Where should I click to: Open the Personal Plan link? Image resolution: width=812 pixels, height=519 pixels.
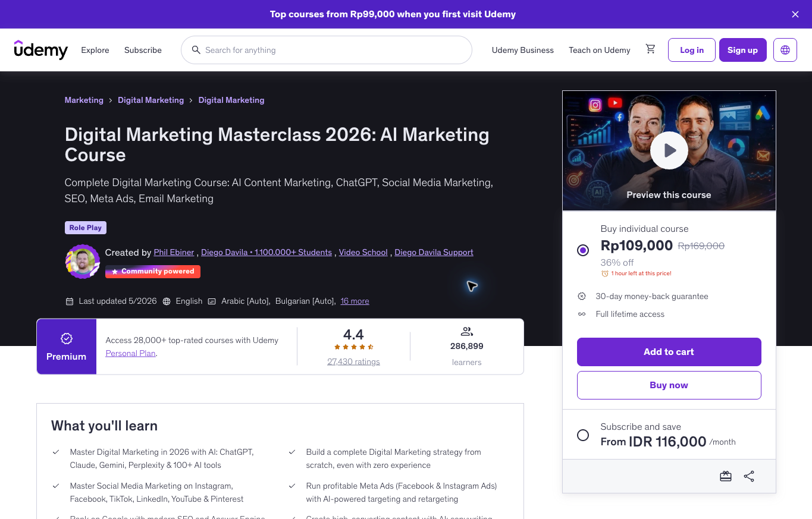(131, 353)
